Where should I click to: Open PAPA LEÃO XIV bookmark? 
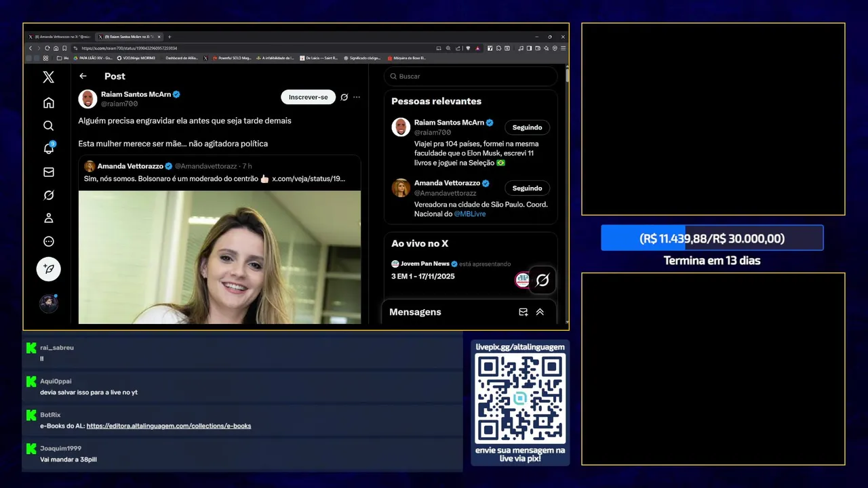93,58
